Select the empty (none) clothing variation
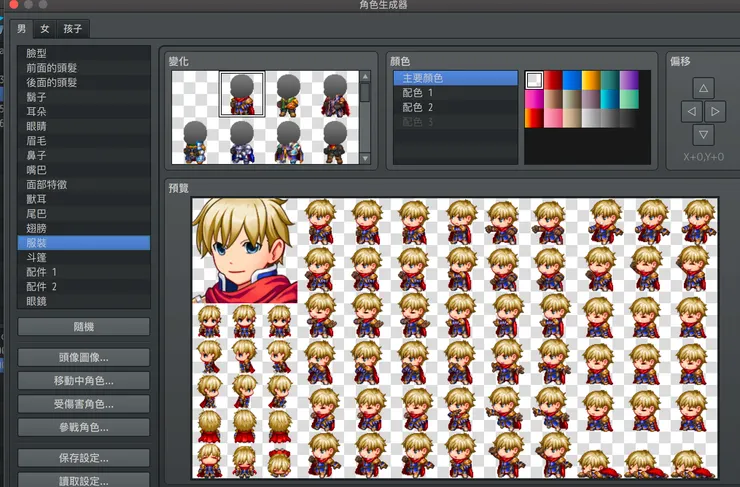 (195, 94)
